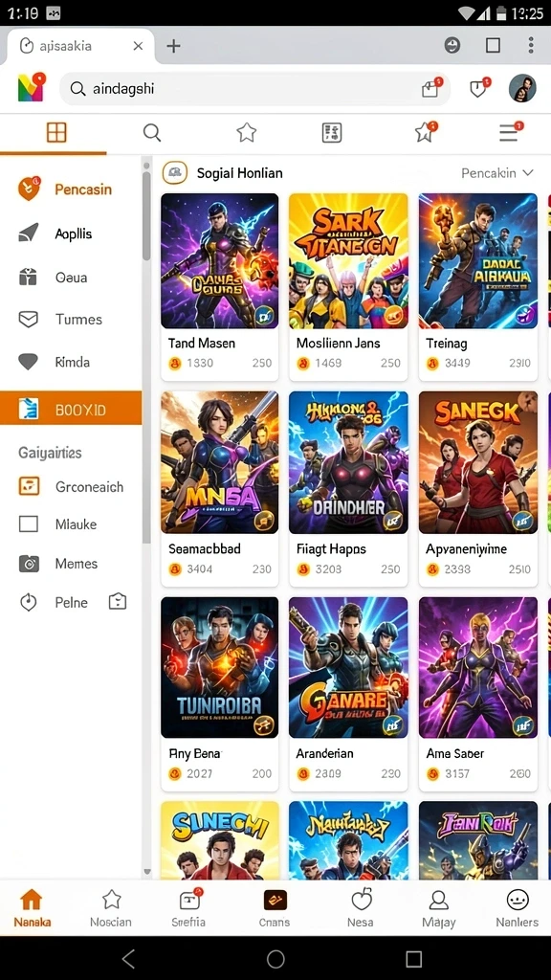Open Nesa in bottom bar
The height and width of the screenshot is (980, 551).
[x=361, y=908]
